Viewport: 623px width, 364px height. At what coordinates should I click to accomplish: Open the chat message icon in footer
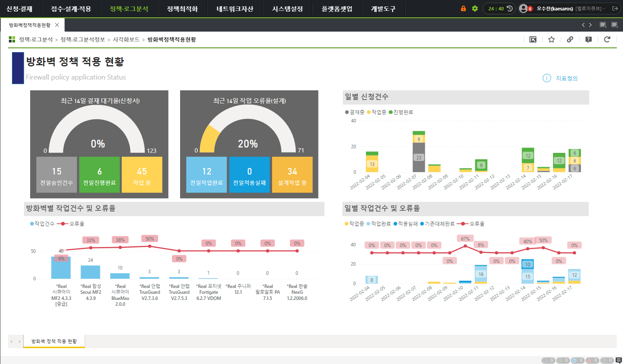click(x=619, y=361)
